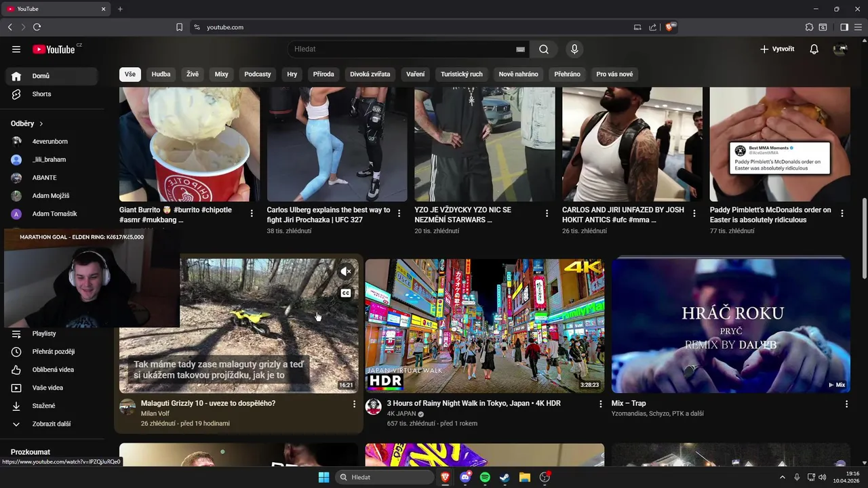Screen dimensions: 868x488
Task: Bookmark this page with the bookmark icon
Action: pyautogui.click(x=179, y=27)
